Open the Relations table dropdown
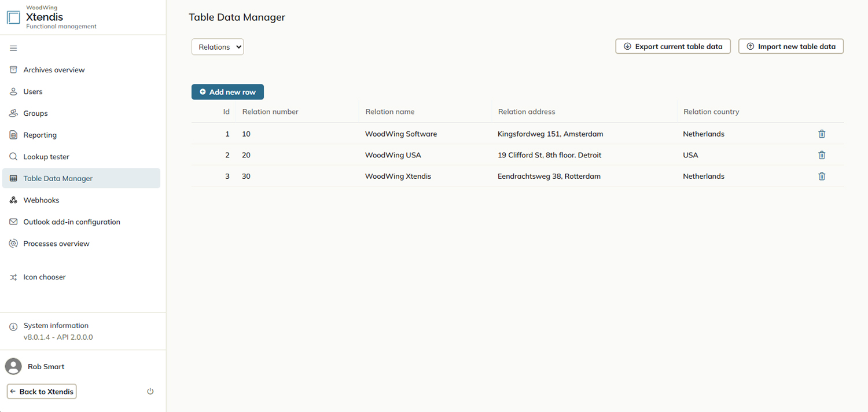The image size is (868, 412). click(x=218, y=47)
